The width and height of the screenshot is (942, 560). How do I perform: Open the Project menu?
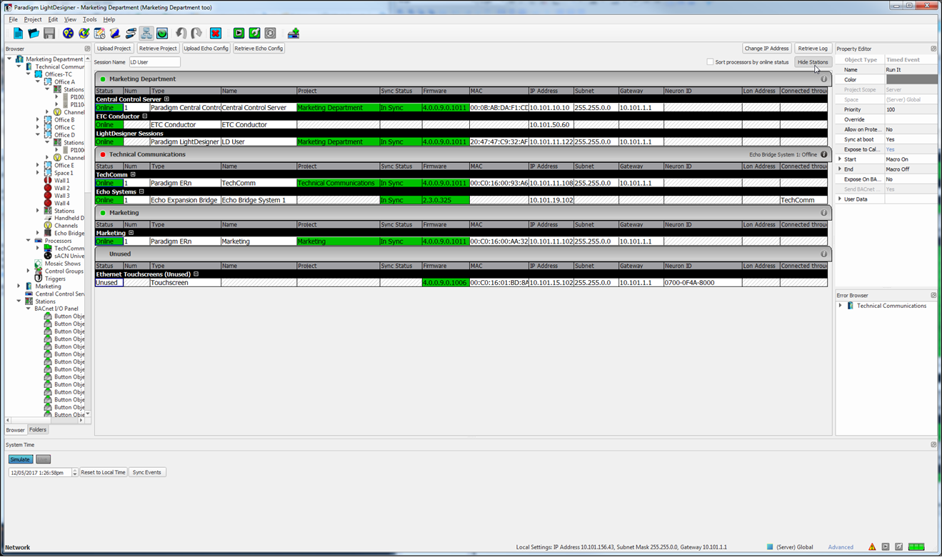33,19
